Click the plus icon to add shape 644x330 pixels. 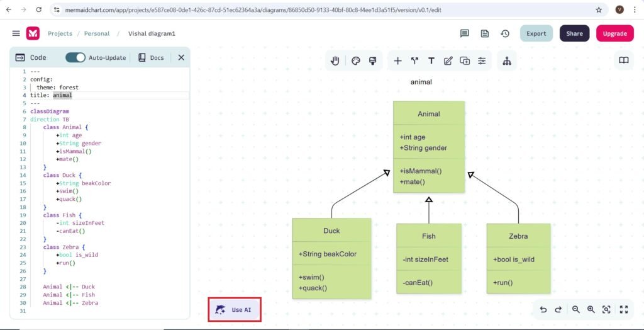(397, 60)
